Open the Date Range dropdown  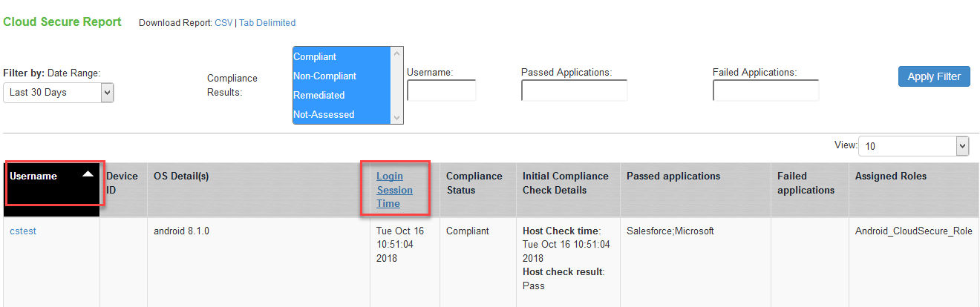coord(59,93)
